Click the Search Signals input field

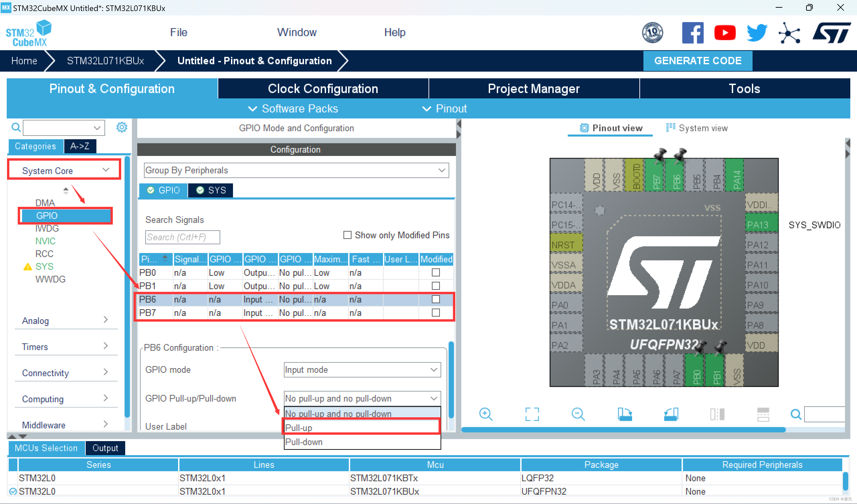183,237
